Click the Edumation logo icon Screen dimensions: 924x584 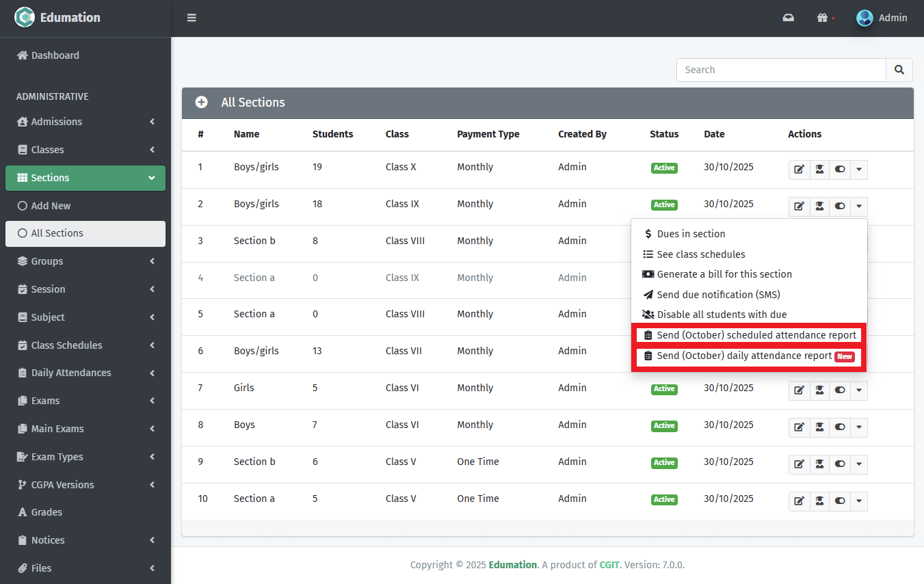point(25,17)
